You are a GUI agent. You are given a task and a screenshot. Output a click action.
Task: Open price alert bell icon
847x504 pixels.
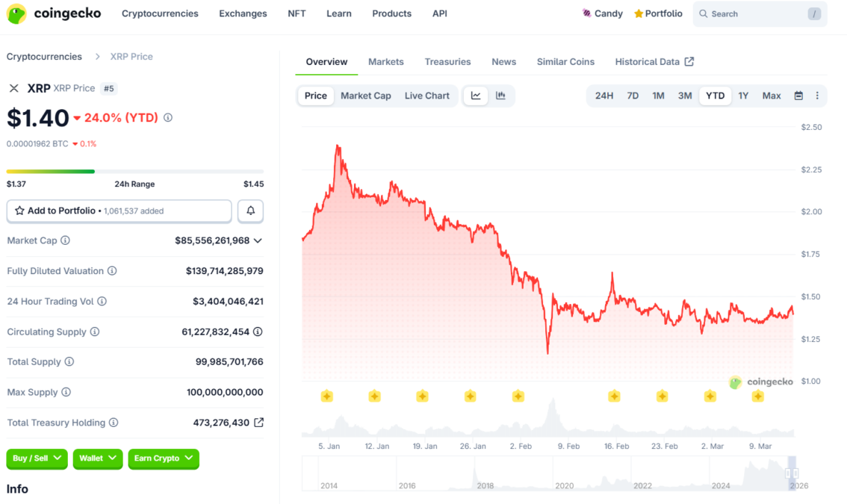point(251,211)
